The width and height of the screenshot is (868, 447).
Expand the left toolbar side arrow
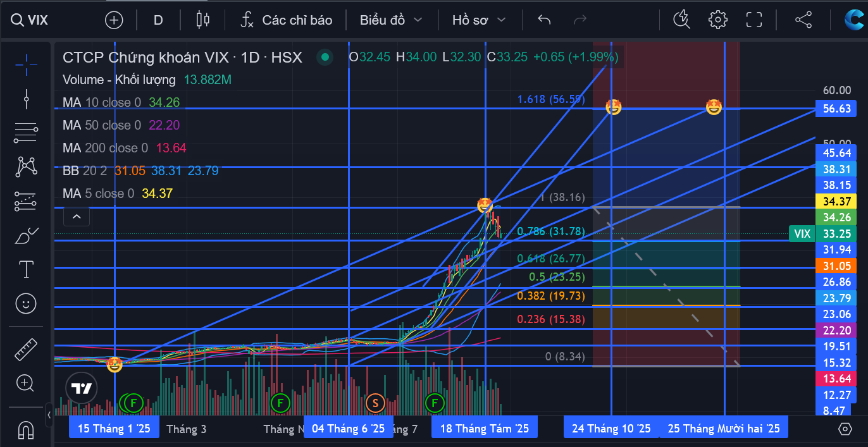point(49,415)
